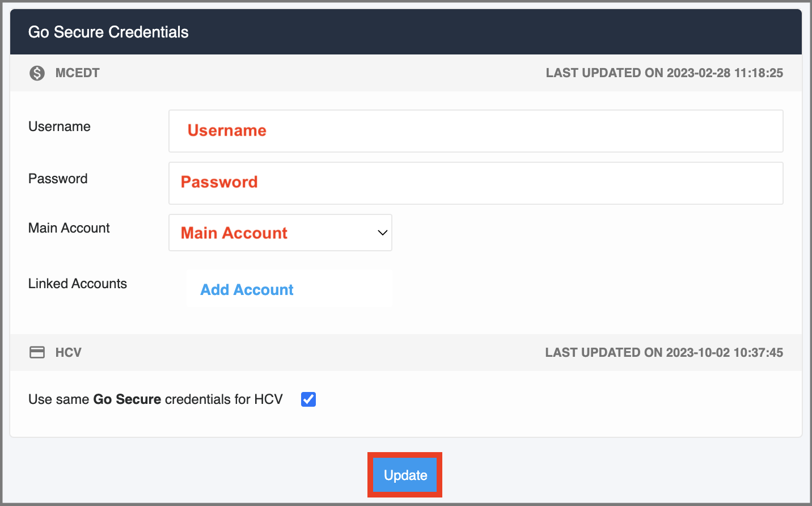
Task: Click the HCV last updated timestamp
Action: pos(664,352)
